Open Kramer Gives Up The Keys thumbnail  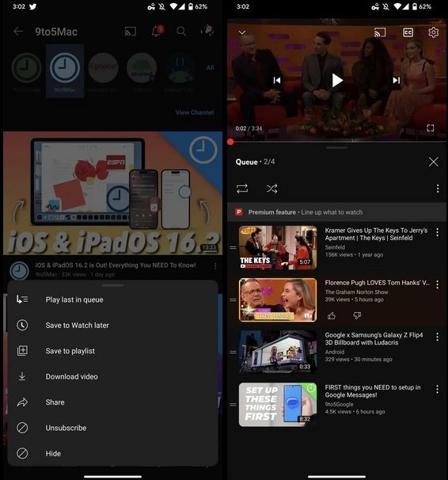[x=278, y=248]
